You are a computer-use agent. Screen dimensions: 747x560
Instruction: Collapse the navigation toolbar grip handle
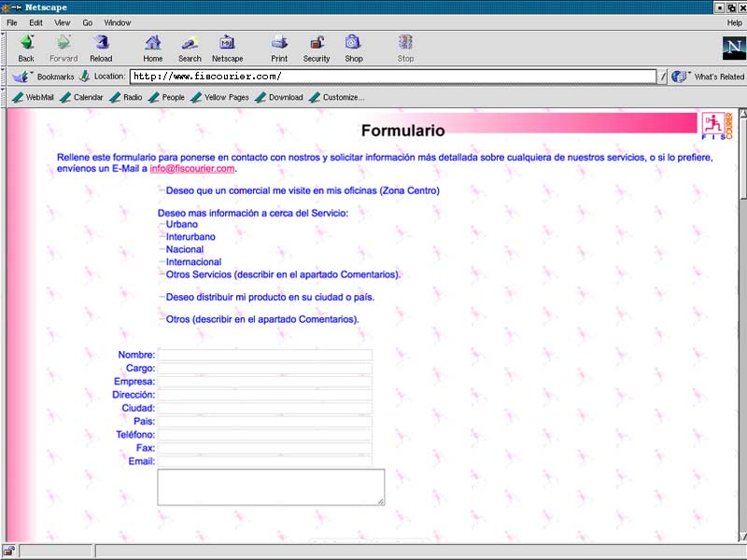pos(4,49)
